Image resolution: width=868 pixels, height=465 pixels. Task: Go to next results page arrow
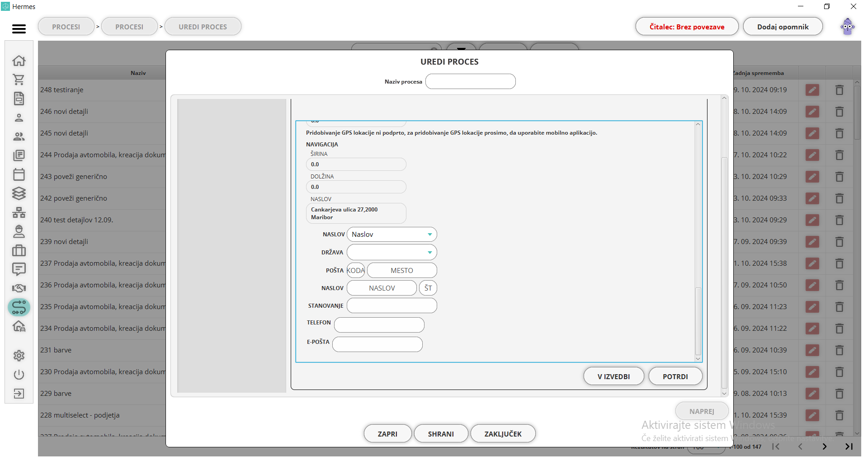click(x=825, y=446)
